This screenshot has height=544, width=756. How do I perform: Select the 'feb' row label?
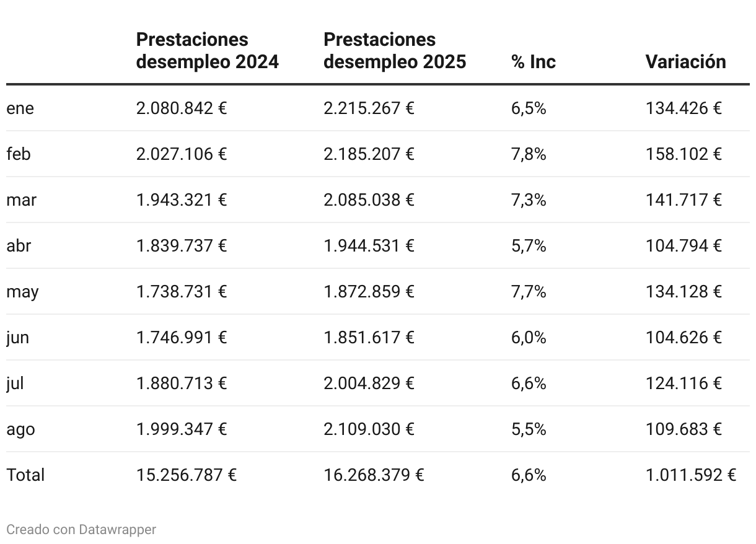click(19, 154)
